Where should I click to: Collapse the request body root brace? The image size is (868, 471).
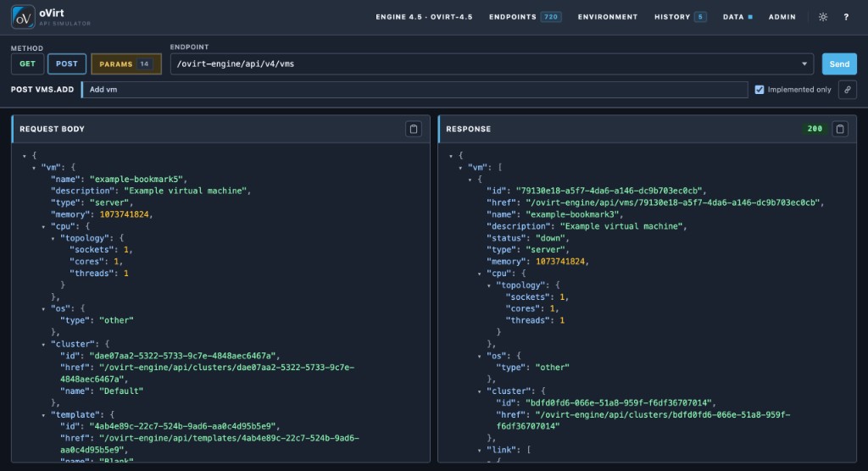tap(25, 156)
